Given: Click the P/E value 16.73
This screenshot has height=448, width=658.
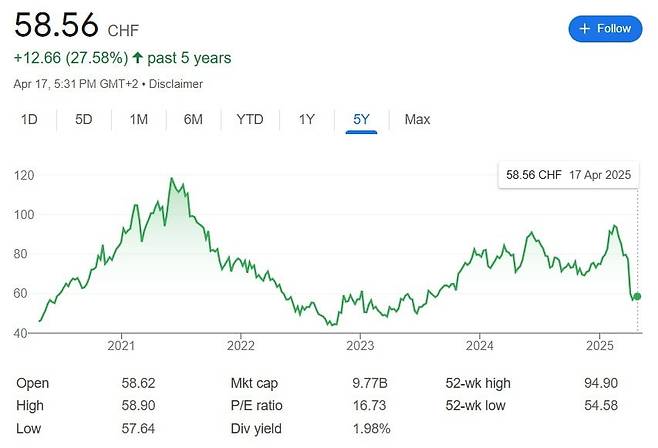Looking at the screenshot, I should coord(369,406).
